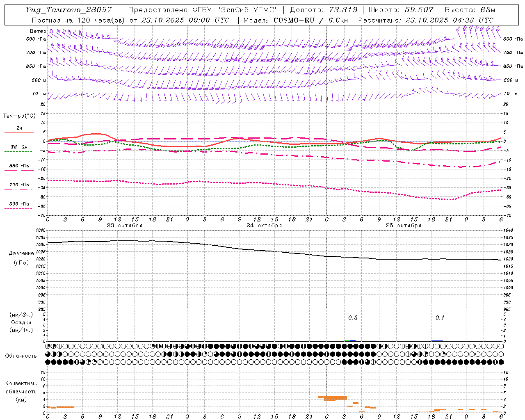Click the latitude value Широта: 59.507

pos(401,10)
